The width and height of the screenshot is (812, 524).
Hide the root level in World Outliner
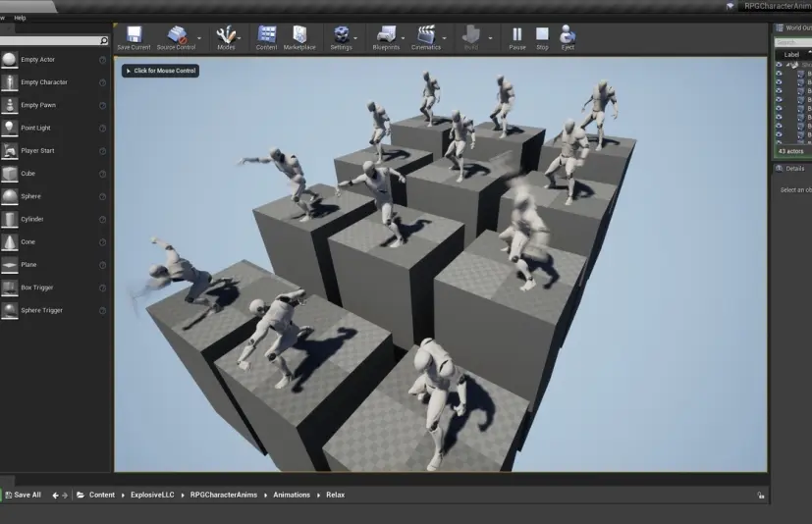click(x=780, y=64)
